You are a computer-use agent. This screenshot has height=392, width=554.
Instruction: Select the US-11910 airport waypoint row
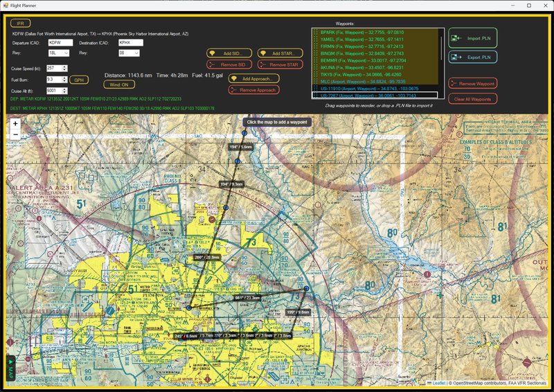375,89
